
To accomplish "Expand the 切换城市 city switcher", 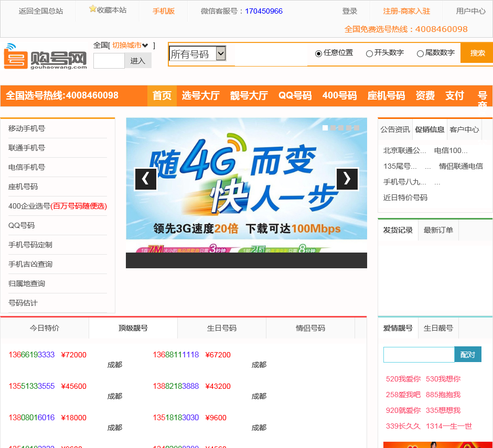I will pos(130,45).
